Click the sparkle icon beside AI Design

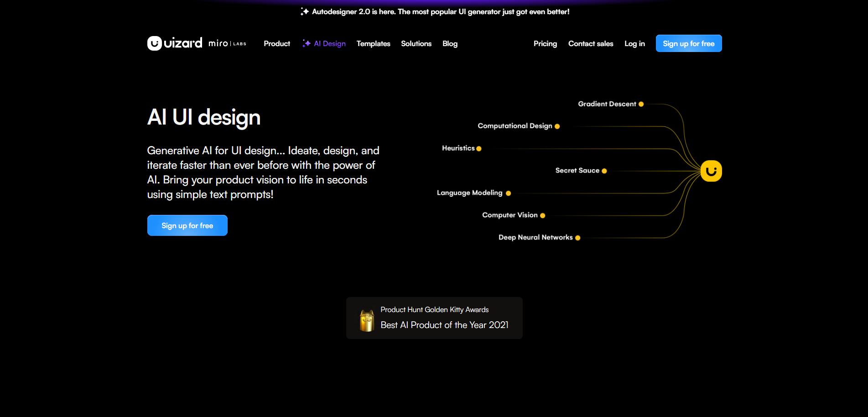[307, 43]
